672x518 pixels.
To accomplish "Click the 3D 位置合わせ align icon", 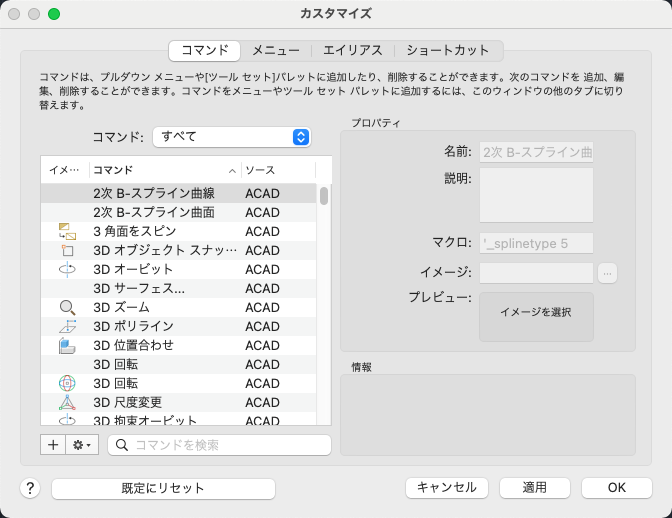I will pos(67,345).
